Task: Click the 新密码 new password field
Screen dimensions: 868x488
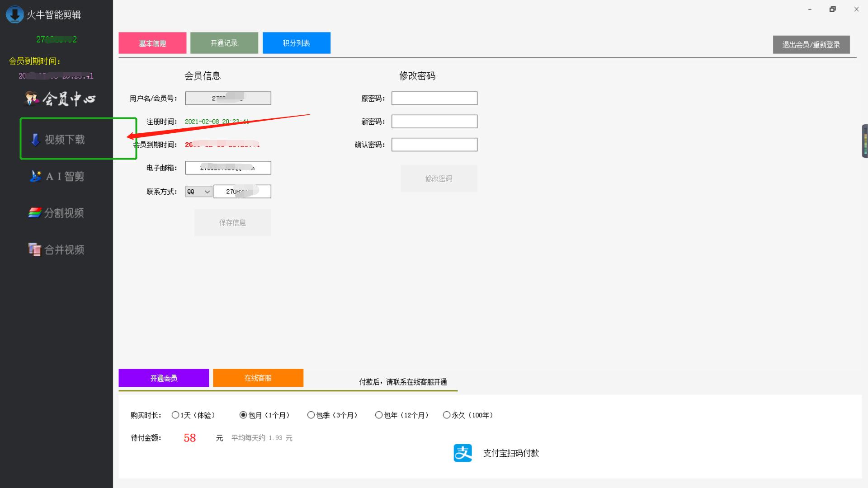Action: pos(434,121)
